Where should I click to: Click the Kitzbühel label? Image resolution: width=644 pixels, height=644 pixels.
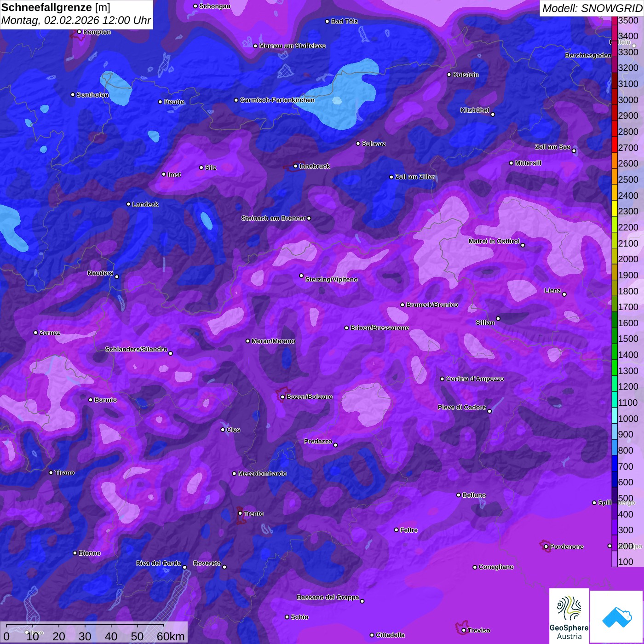(x=475, y=110)
